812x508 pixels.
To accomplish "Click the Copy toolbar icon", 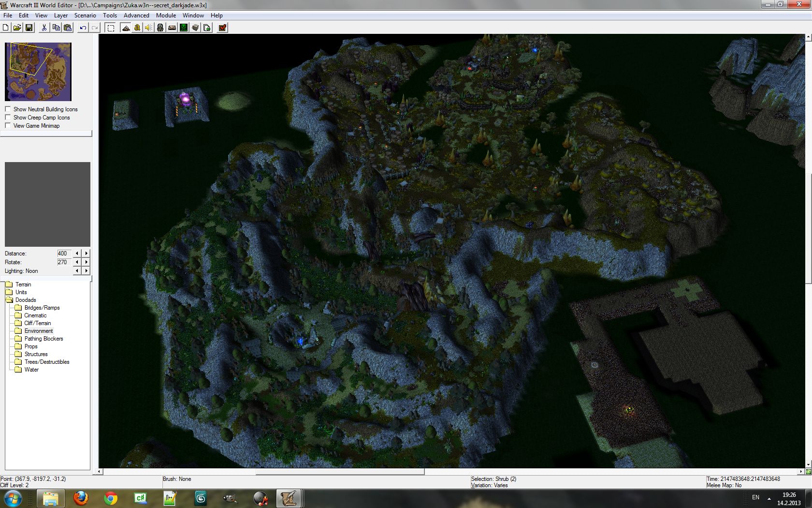I will click(x=56, y=28).
